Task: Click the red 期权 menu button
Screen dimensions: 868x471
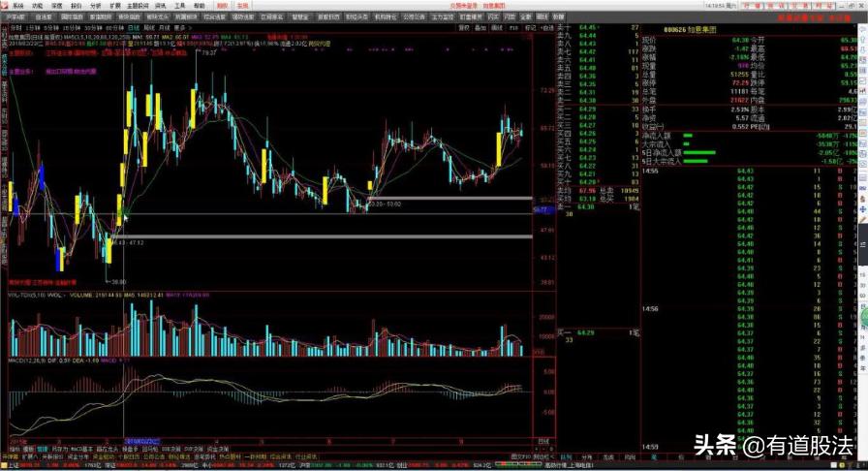Action: tap(223, 6)
